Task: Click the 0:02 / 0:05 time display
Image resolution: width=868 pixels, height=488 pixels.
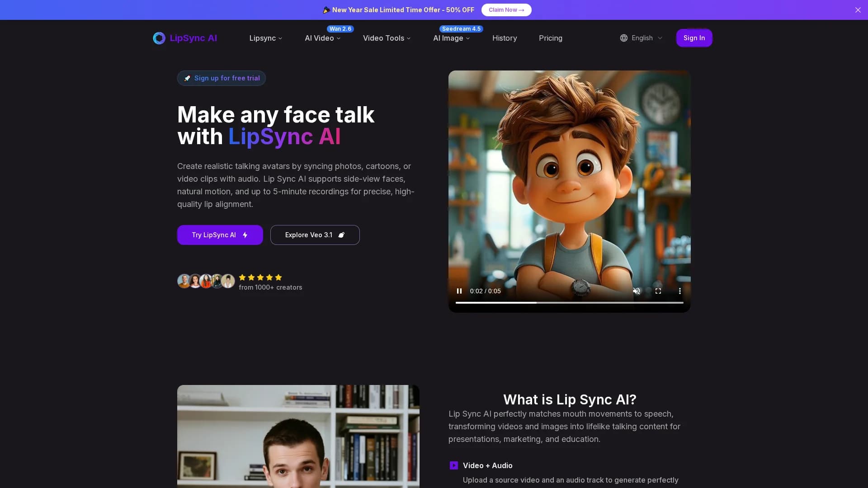Action: tap(485, 291)
